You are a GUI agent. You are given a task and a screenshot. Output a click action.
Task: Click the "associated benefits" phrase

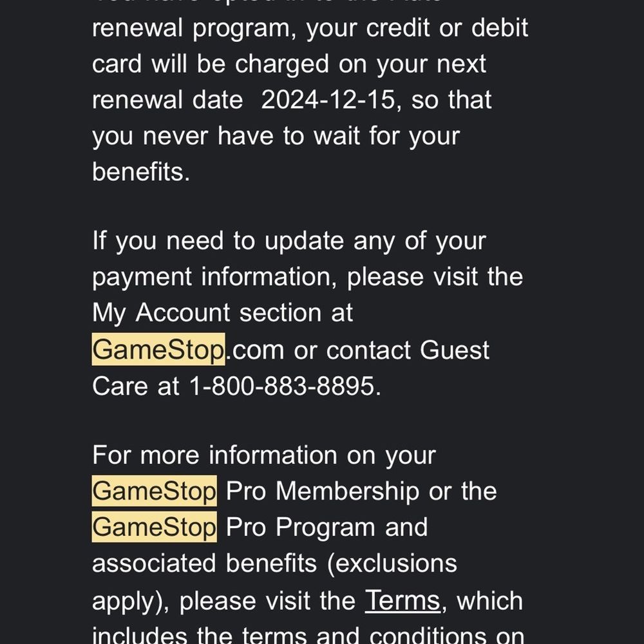205,563
